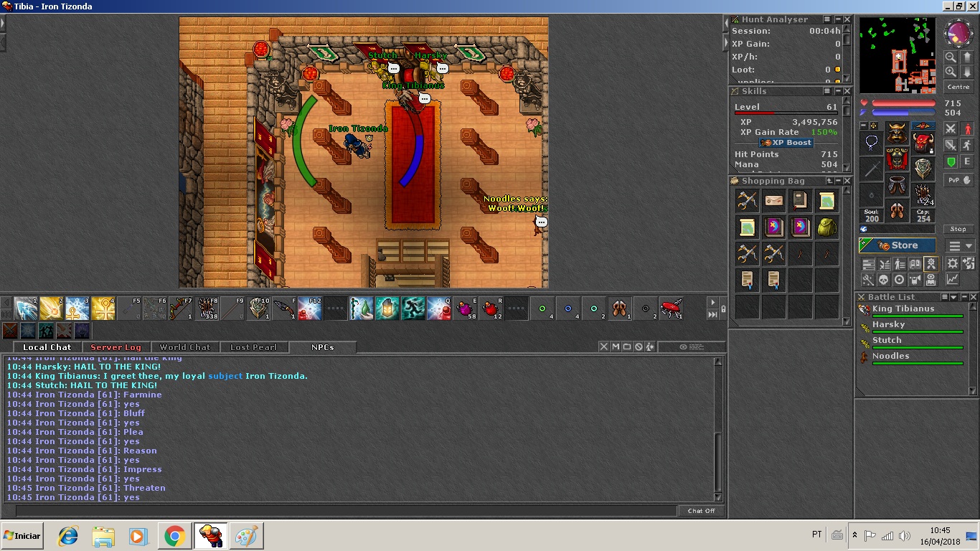Toggle the green shield defensive stance
The width and height of the screenshot is (980, 551).
951,162
